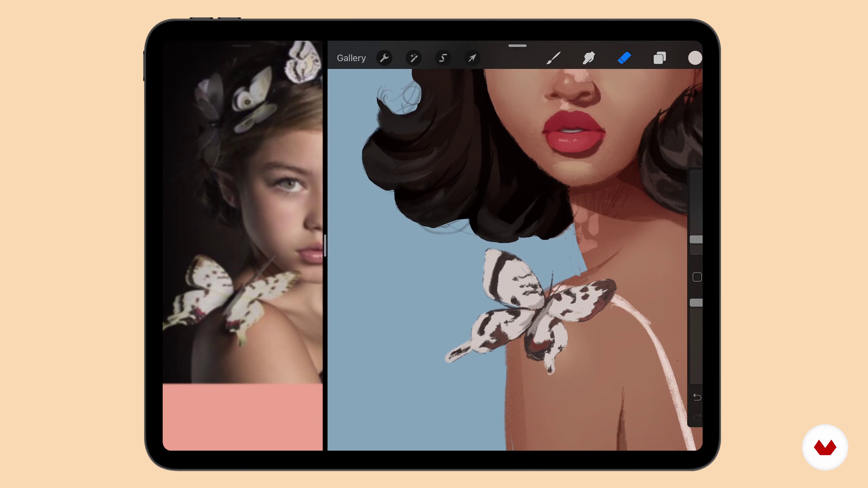Tap the multitasking handle above Procreate toolbar
Screen dimensions: 868x488
[517, 45]
